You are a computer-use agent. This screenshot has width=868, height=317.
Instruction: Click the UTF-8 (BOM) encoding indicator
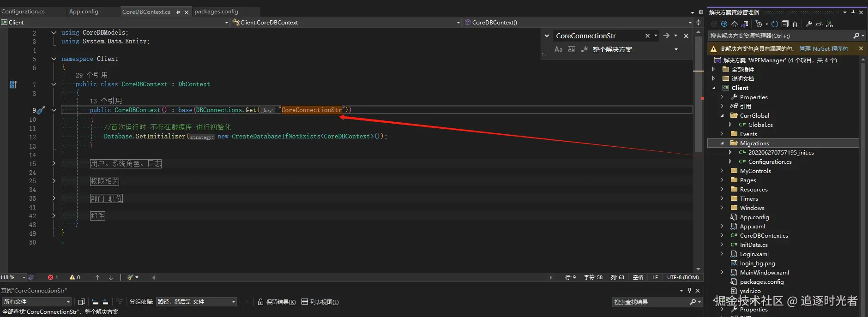(683, 277)
